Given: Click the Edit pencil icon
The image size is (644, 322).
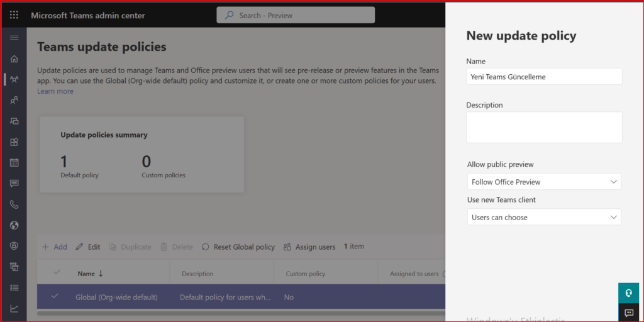Looking at the screenshot, I should coord(80,247).
